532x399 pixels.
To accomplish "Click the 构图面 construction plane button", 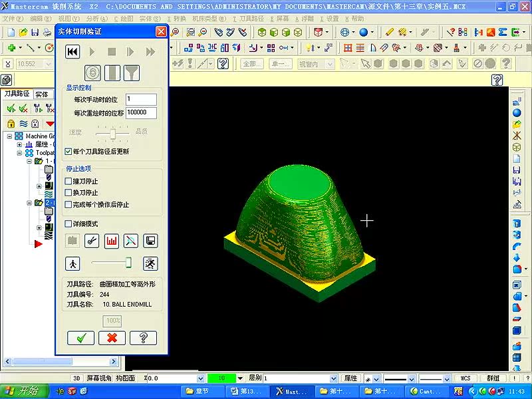I will coord(125,378).
